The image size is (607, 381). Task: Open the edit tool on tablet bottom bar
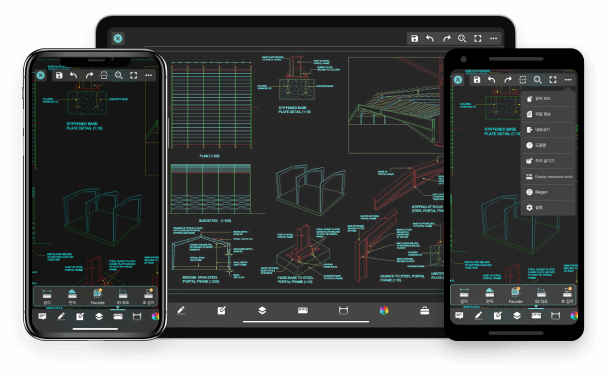(221, 310)
